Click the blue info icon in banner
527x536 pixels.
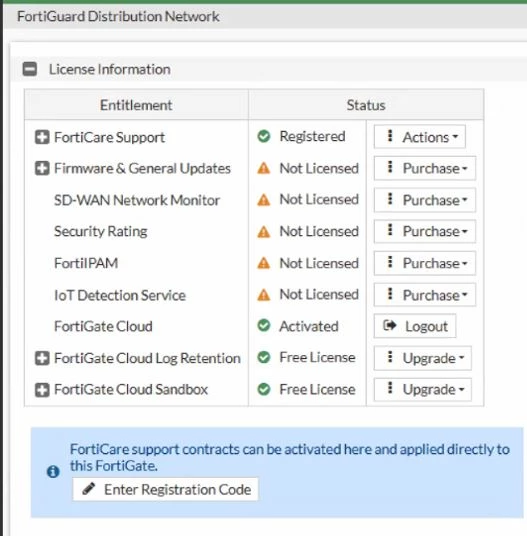point(53,472)
